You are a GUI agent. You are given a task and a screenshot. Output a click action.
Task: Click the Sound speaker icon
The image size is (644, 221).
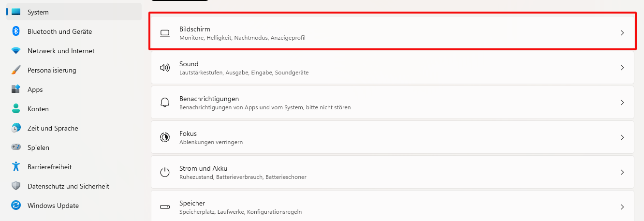tap(165, 68)
